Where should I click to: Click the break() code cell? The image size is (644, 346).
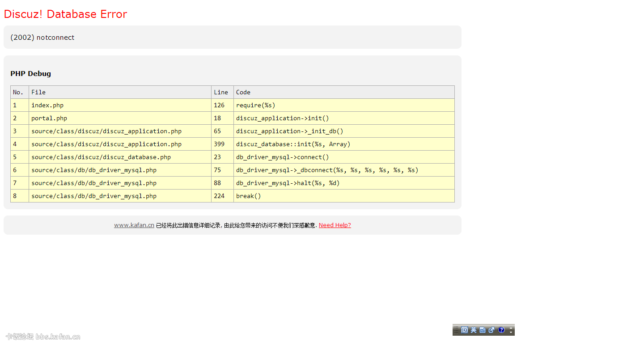(x=344, y=196)
